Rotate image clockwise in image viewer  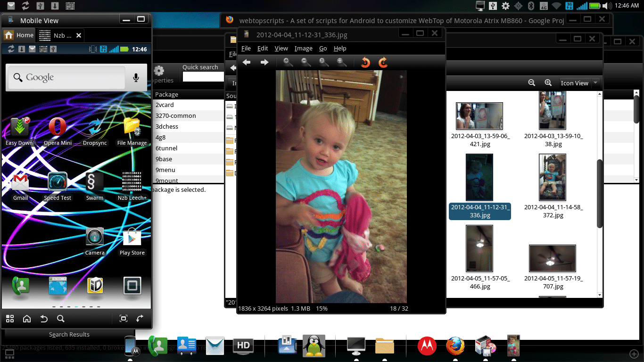[x=383, y=62]
